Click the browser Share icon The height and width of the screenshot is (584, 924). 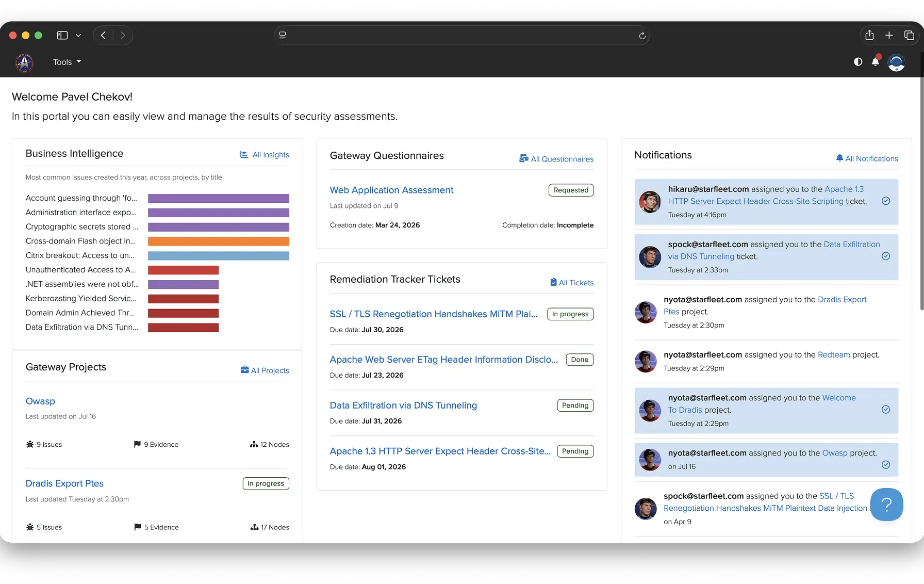point(869,35)
